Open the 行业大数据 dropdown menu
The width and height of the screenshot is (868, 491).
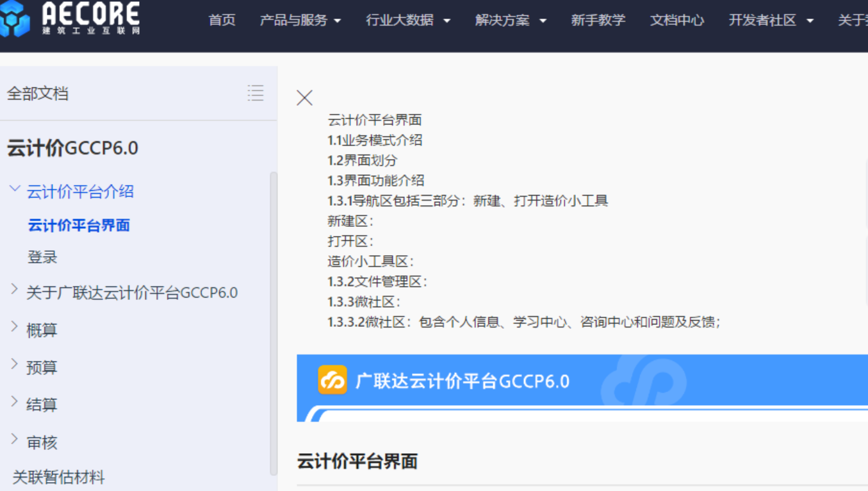point(408,20)
